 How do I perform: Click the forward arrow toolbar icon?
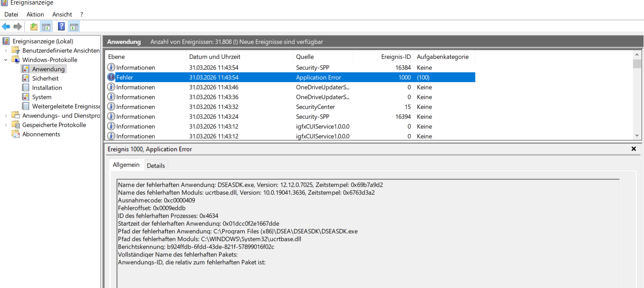(17, 27)
